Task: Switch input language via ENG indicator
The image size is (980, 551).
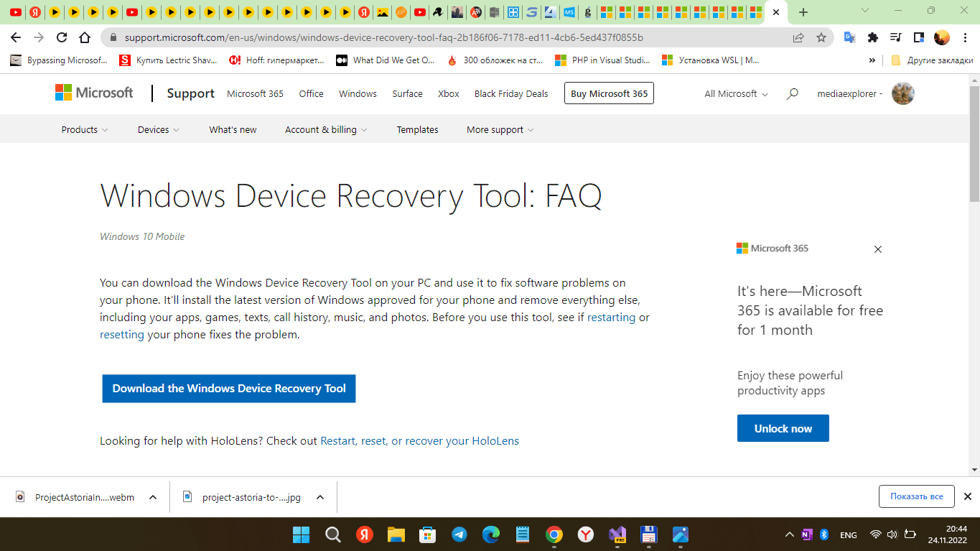Action: click(848, 534)
